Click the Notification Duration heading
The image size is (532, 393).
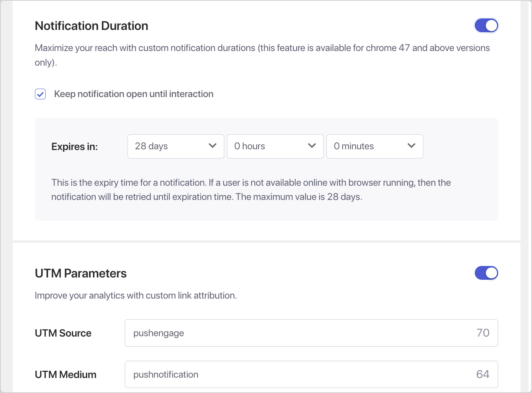(x=91, y=26)
